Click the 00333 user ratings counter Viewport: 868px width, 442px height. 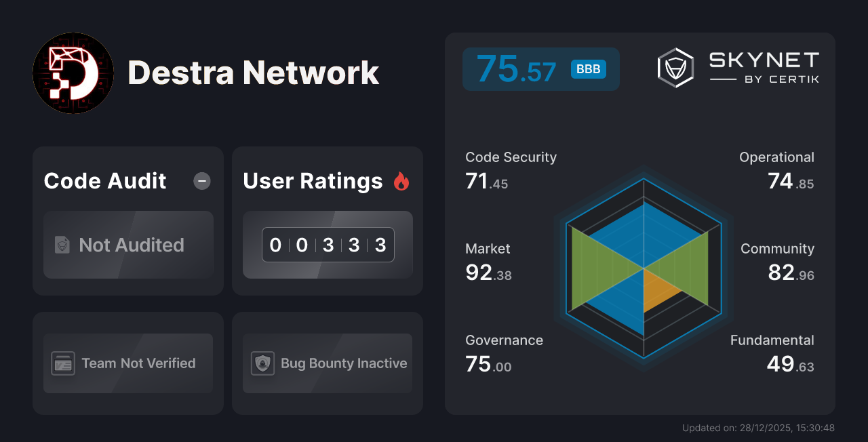(328, 245)
